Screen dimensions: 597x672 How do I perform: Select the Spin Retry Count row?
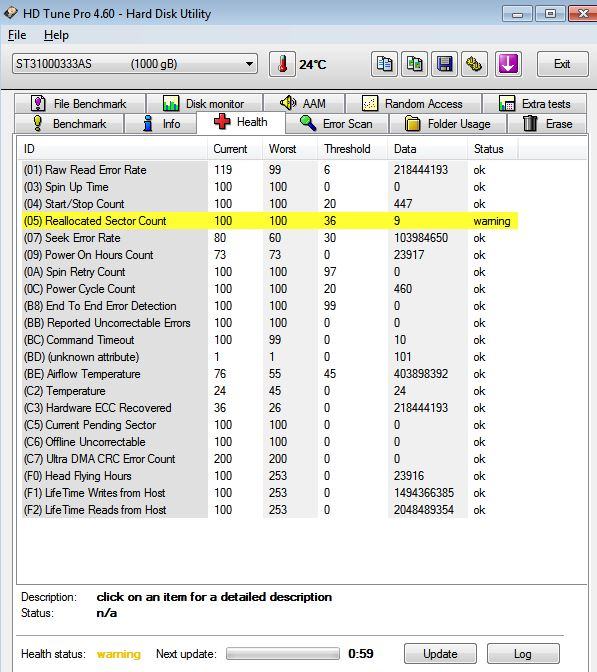pos(270,272)
